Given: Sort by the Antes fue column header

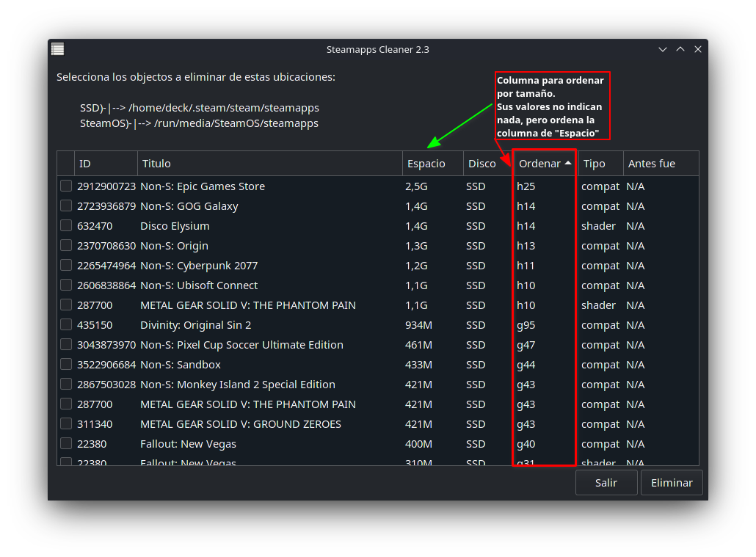Looking at the screenshot, I should tap(661, 164).
